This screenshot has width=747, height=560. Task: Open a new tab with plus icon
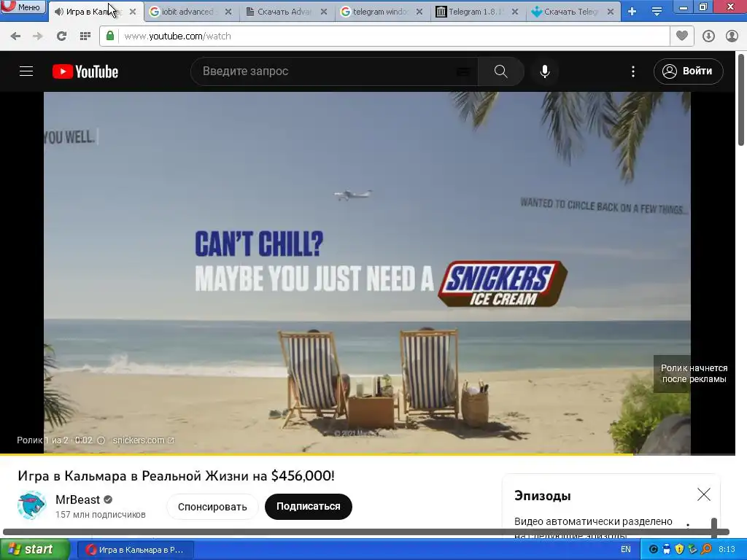[x=632, y=12]
